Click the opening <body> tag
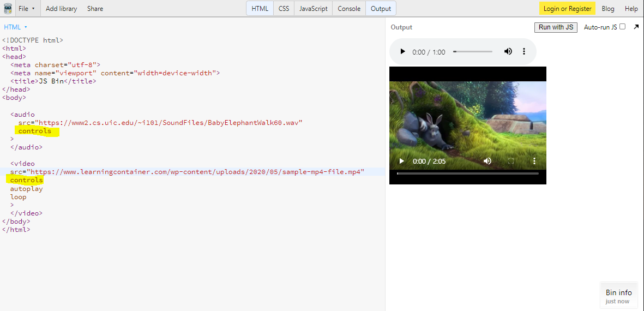Screen dimensions: 644x311 (x=14, y=97)
